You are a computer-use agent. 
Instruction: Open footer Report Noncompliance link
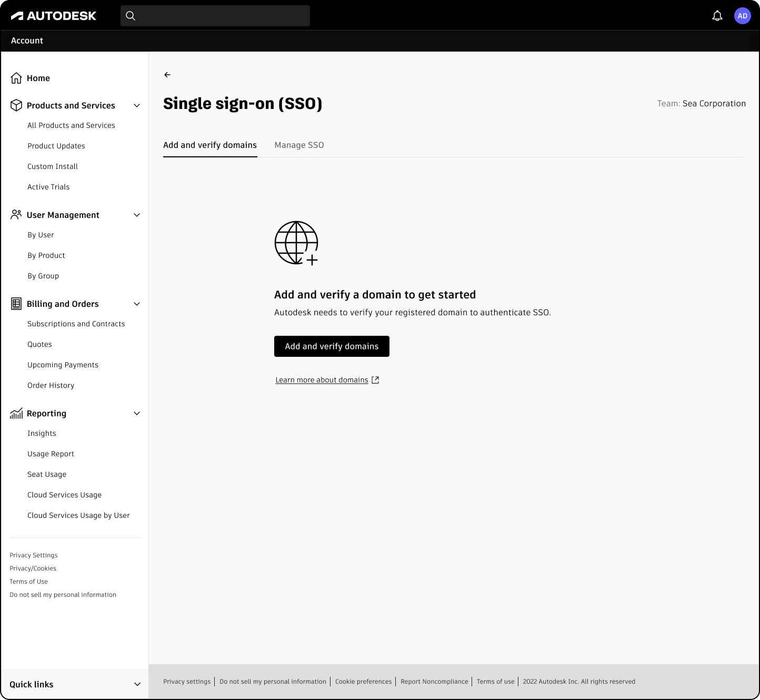point(434,682)
